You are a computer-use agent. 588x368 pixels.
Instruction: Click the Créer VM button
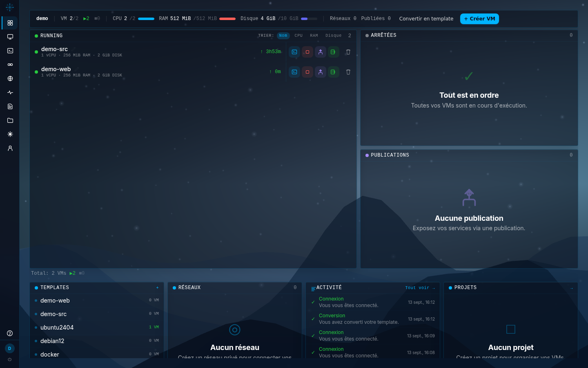(x=479, y=19)
